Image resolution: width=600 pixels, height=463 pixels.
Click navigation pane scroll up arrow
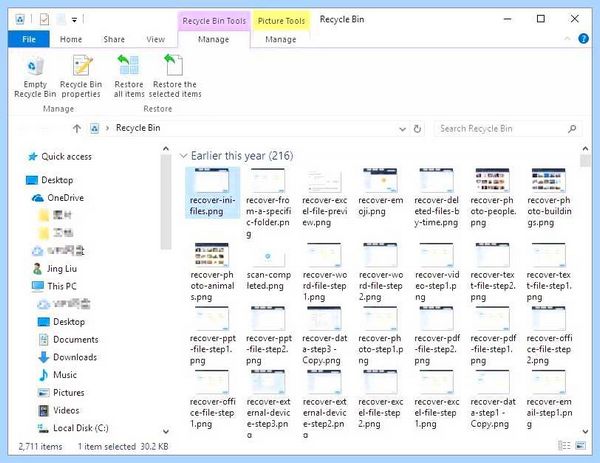pos(166,148)
